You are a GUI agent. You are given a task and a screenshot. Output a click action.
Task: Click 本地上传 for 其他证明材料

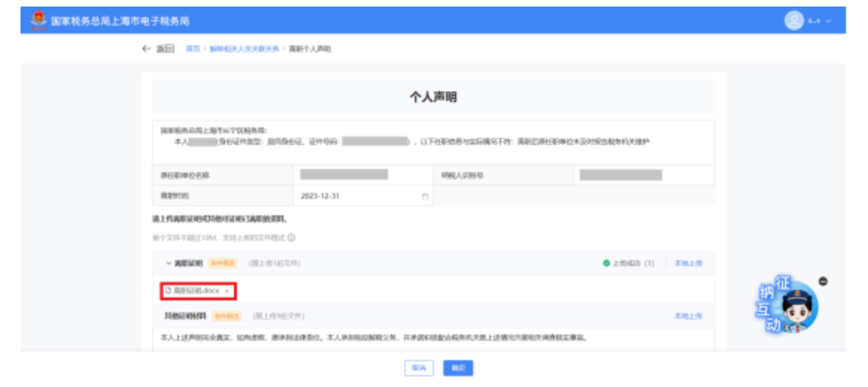(x=688, y=316)
